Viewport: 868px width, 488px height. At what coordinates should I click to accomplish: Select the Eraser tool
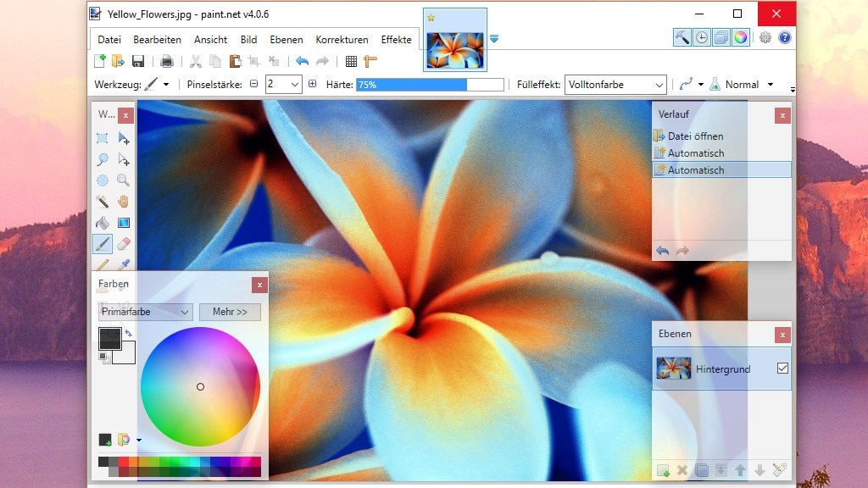pyautogui.click(x=124, y=243)
